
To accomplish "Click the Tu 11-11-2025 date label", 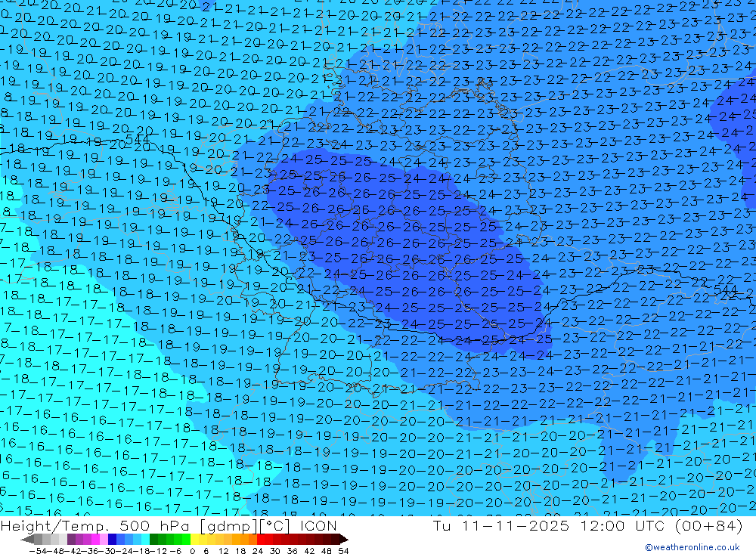I will [x=501, y=525].
